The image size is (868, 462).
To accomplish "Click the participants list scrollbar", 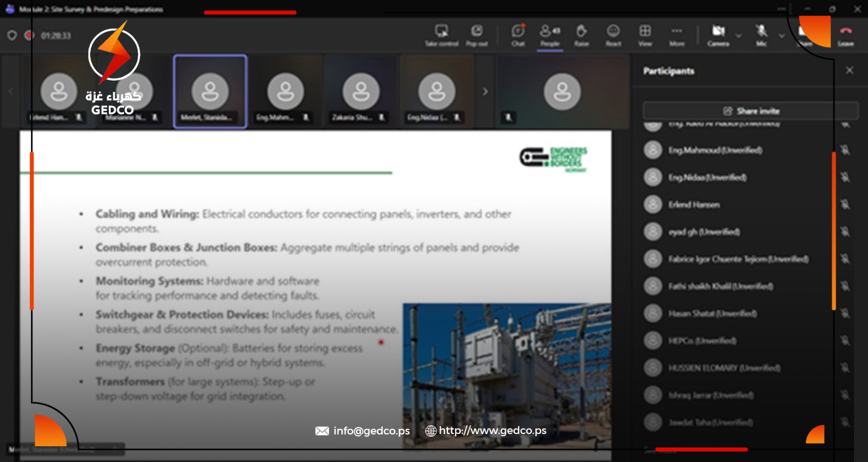I will [834, 231].
